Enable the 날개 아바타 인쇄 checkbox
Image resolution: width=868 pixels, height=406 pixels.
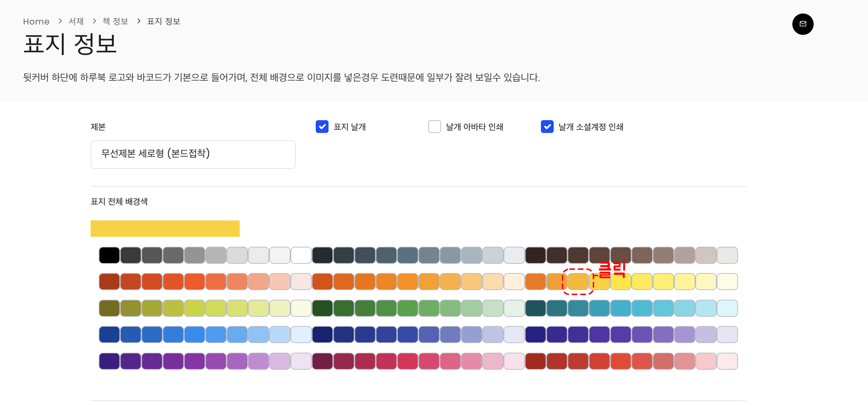tap(434, 127)
